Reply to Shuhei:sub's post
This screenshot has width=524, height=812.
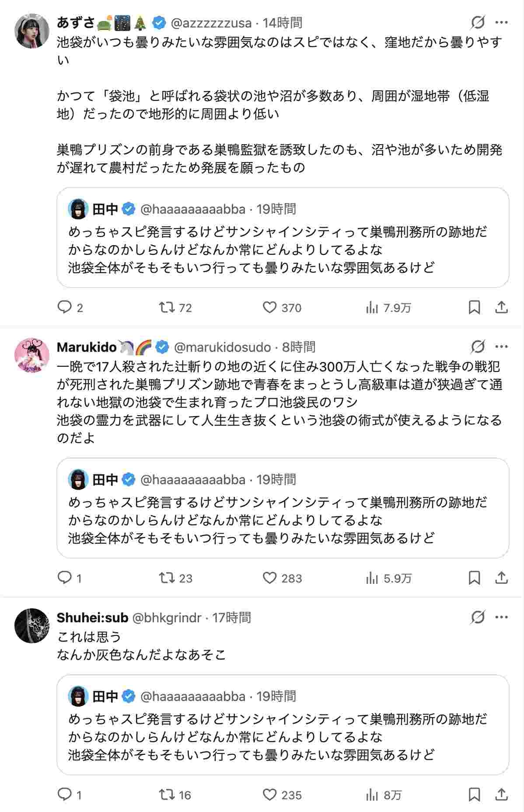(65, 794)
